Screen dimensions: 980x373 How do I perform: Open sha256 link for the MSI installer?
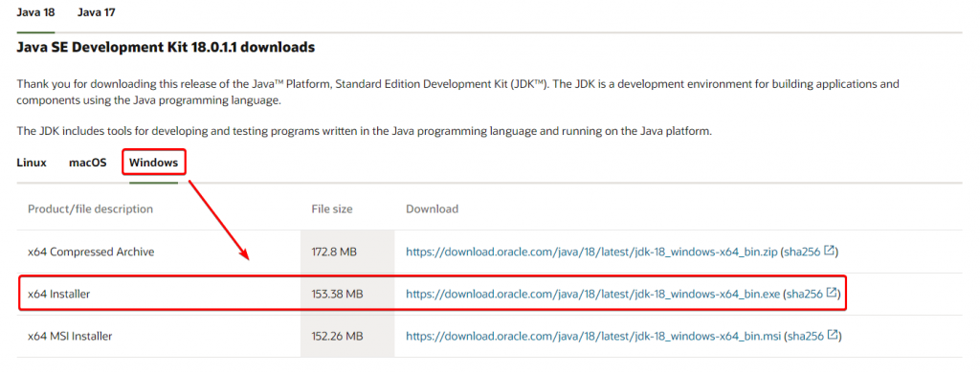805,336
